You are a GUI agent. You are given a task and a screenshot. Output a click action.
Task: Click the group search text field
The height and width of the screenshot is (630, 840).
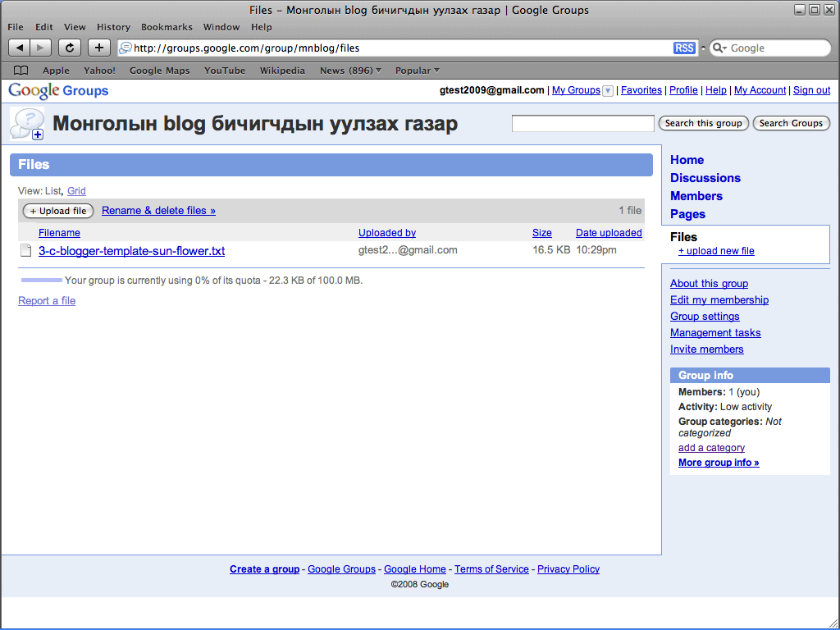pyautogui.click(x=583, y=123)
